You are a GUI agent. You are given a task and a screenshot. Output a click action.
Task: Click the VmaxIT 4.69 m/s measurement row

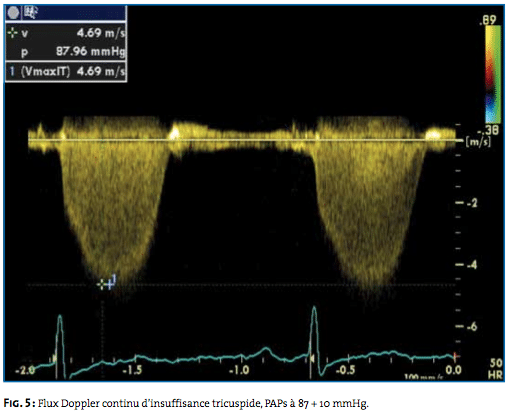point(66,71)
